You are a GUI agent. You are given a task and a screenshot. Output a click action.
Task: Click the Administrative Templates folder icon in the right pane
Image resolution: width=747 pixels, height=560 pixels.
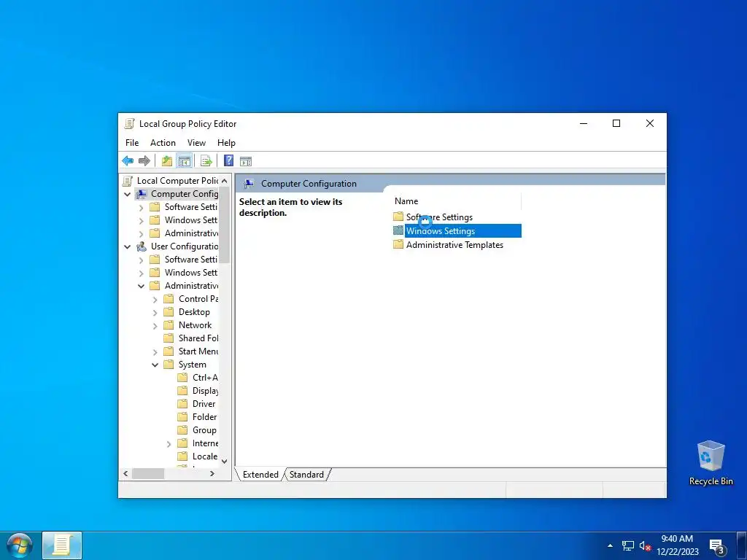pyautogui.click(x=398, y=244)
